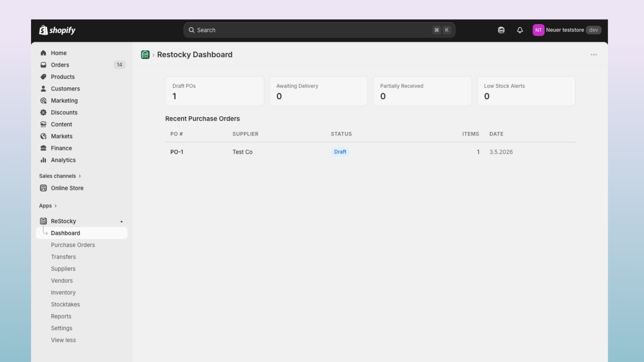Screen dimensions: 644x362
Task: Open Transfers page
Action: point(63,257)
